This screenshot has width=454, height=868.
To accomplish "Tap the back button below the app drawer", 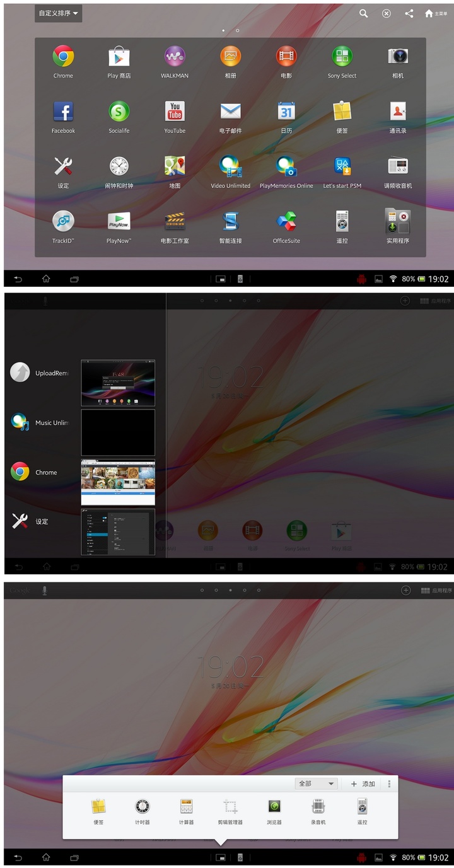I will pyautogui.click(x=18, y=279).
